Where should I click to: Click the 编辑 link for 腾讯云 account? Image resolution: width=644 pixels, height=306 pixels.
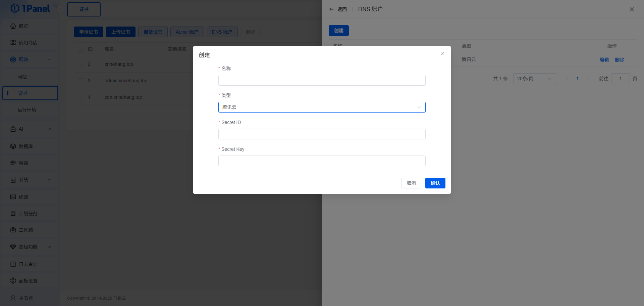coord(604,59)
